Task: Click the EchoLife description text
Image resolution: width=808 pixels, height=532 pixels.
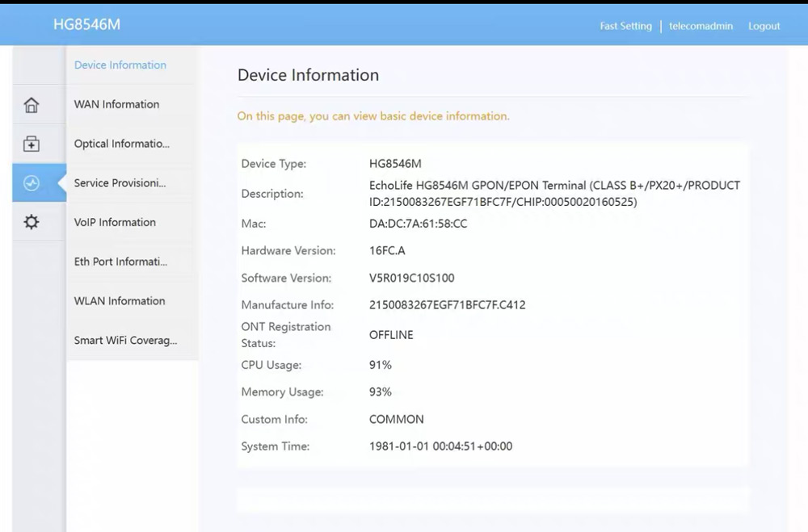Action: 554,194
